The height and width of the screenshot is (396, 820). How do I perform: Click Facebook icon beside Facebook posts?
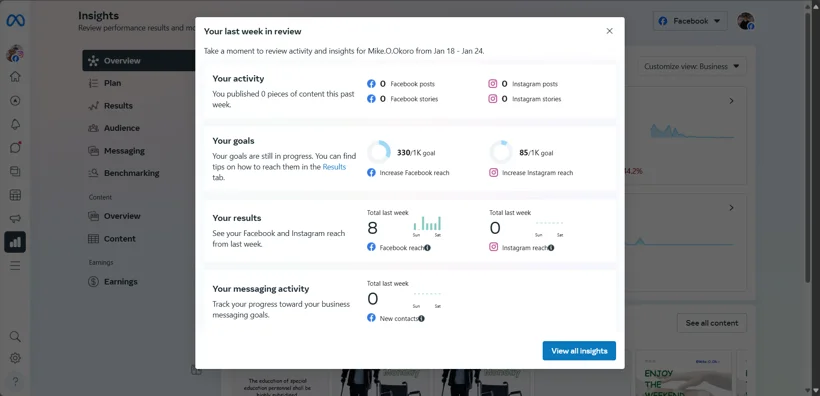click(x=371, y=84)
